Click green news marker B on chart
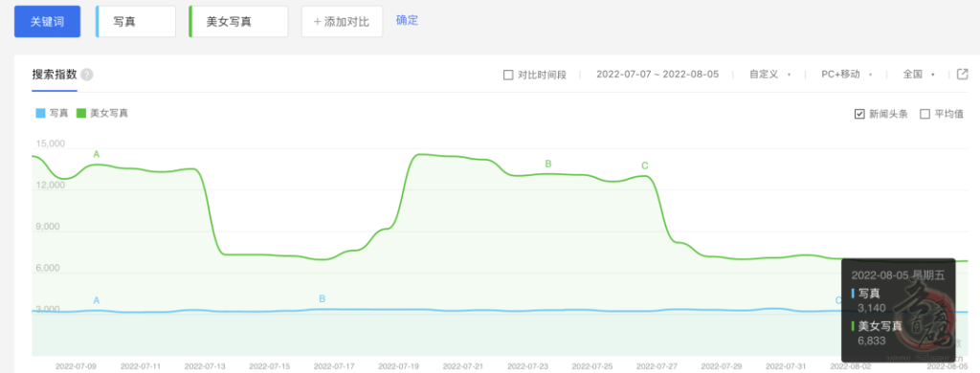The height and width of the screenshot is (373, 980). pyautogui.click(x=548, y=164)
